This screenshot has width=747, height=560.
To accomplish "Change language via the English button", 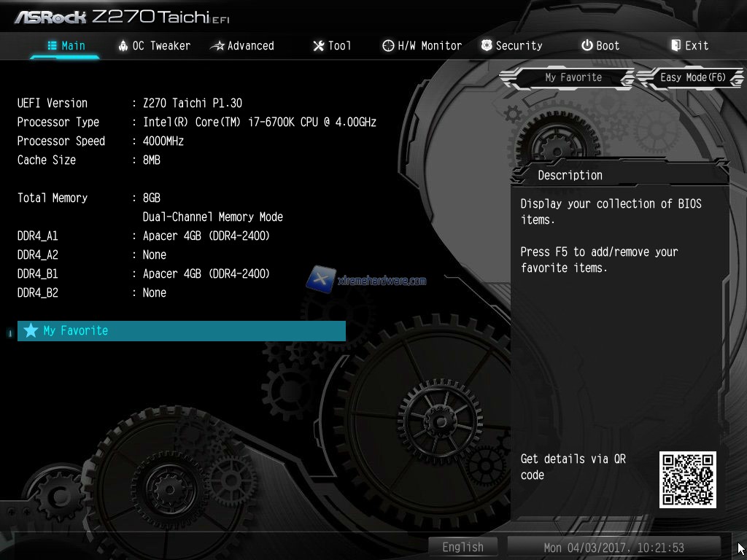I will click(462, 547).
